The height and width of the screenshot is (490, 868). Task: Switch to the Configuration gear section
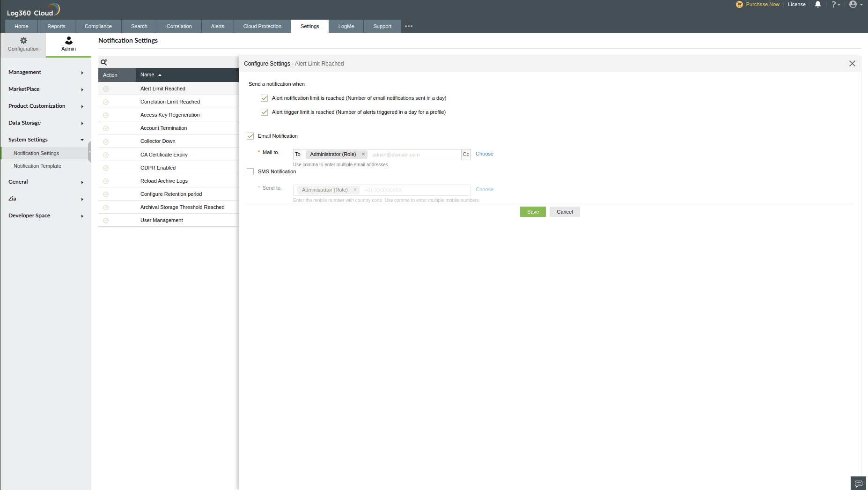tap(23, 45)
